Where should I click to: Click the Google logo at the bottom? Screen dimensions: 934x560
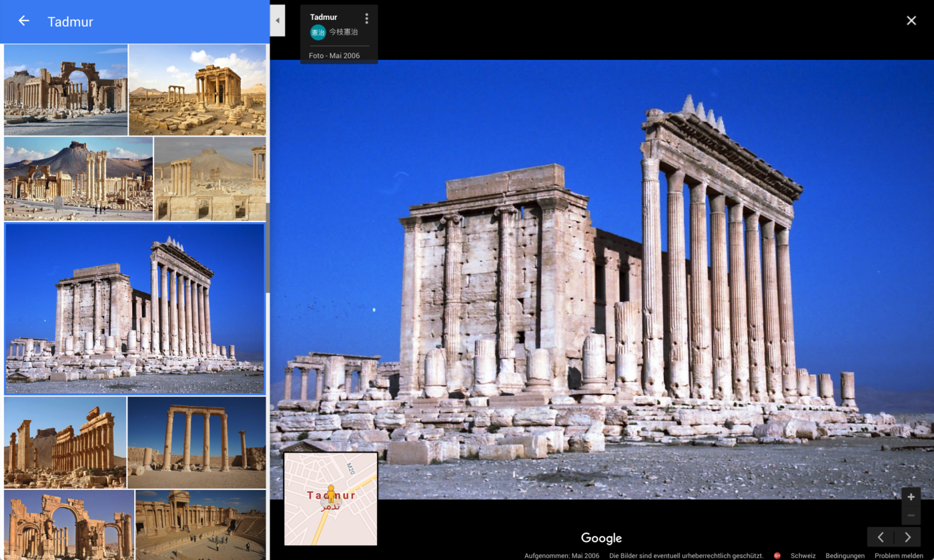click(601, 538)
